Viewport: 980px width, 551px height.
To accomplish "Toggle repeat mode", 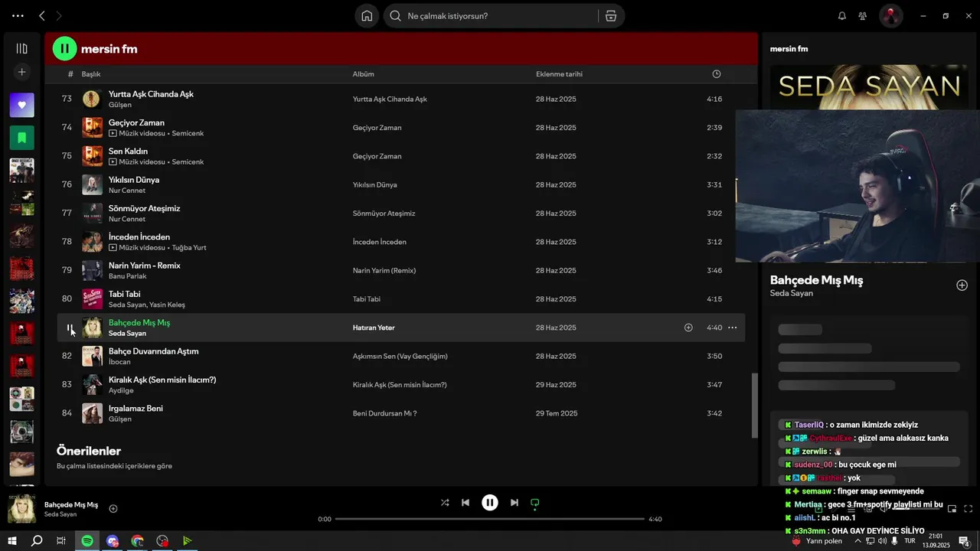I will click(535, 503).
